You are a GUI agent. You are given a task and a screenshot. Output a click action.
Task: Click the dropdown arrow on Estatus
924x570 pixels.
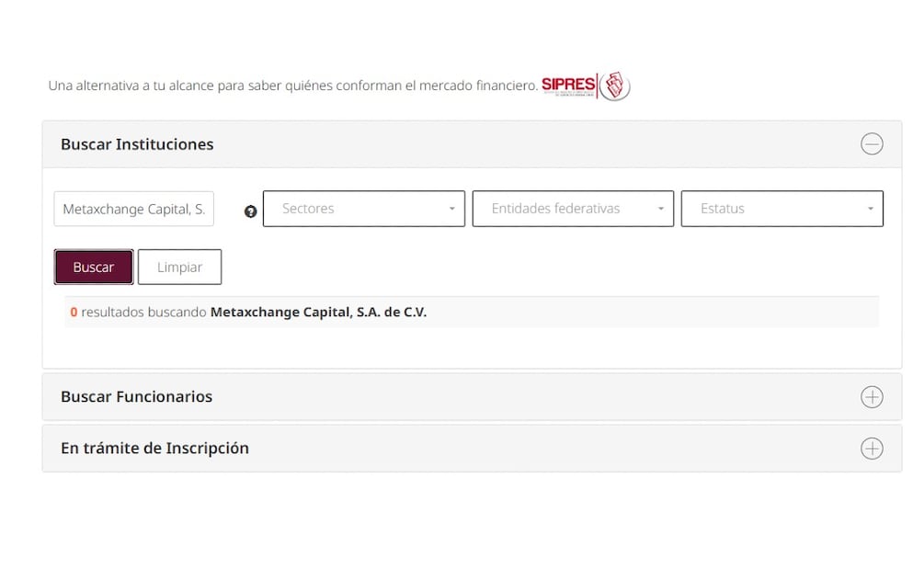coord(871,209)
